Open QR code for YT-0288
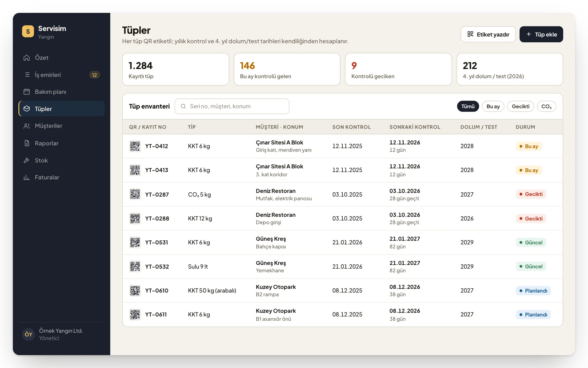Screen dimensions: 588x368 (135, 218)
